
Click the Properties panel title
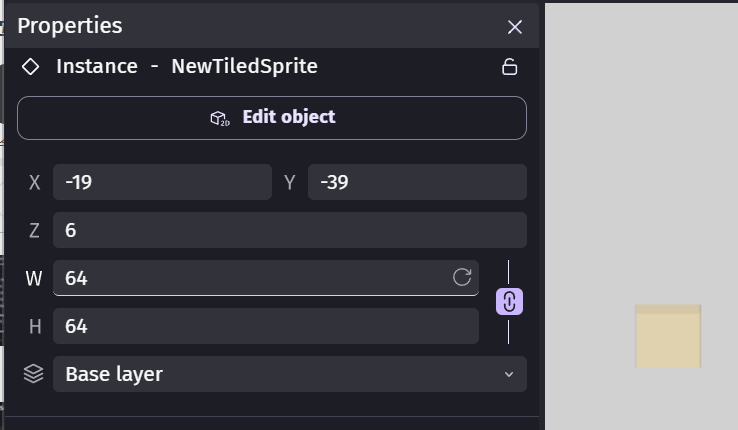[x=70, y=26]
